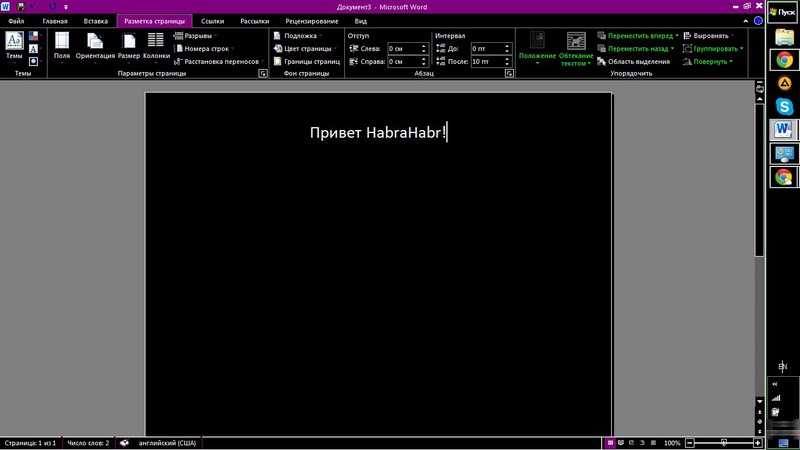Viewport: 800px width, 450px height.
Task: Click the vertical scrollbar down arrow
Action: point(760,402)
